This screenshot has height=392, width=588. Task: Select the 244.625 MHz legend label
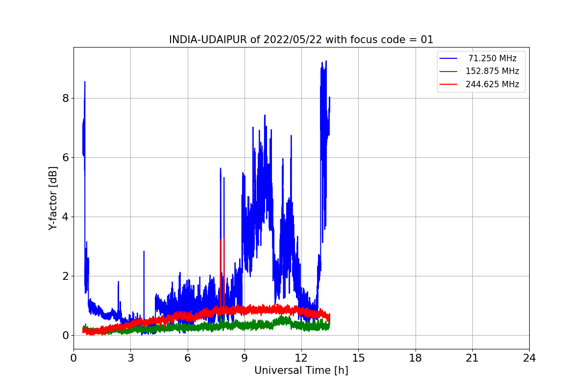[492, 84]
